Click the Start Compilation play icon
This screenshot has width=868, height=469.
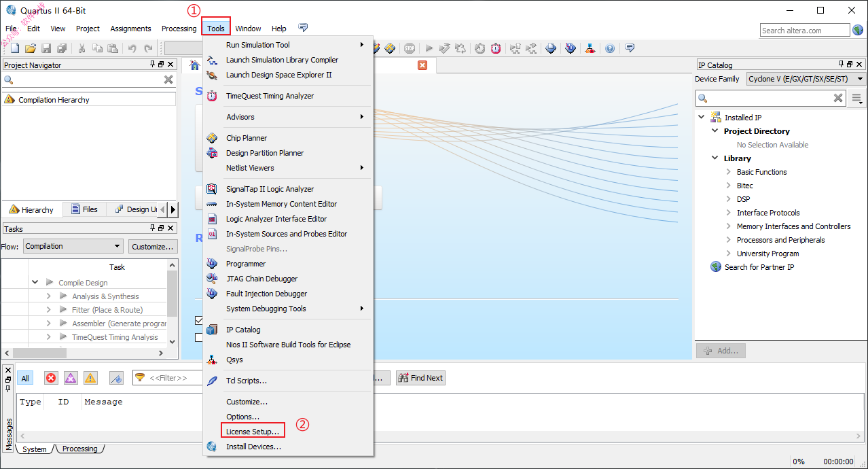[x=429, y=48]
